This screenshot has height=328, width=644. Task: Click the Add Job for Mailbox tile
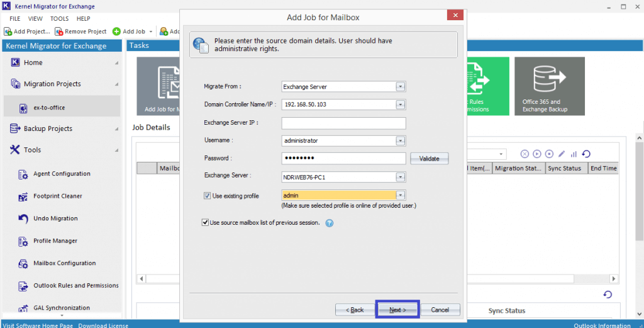[158, 86]
